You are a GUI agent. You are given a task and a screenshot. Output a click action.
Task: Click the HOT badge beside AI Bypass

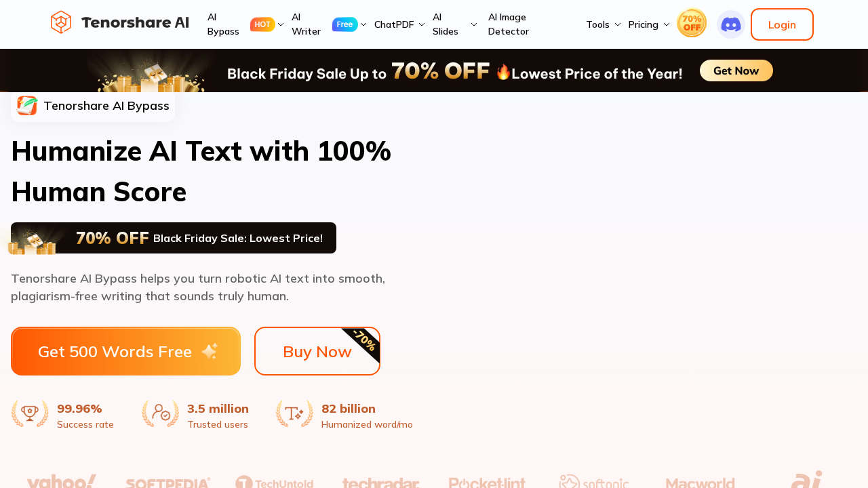(x=262, y=24)
